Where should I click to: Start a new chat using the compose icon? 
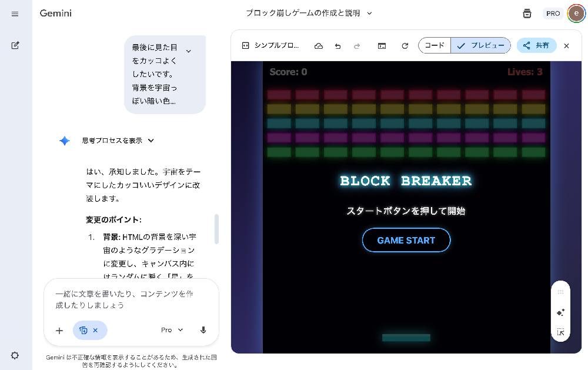click(x=15, y=45)
